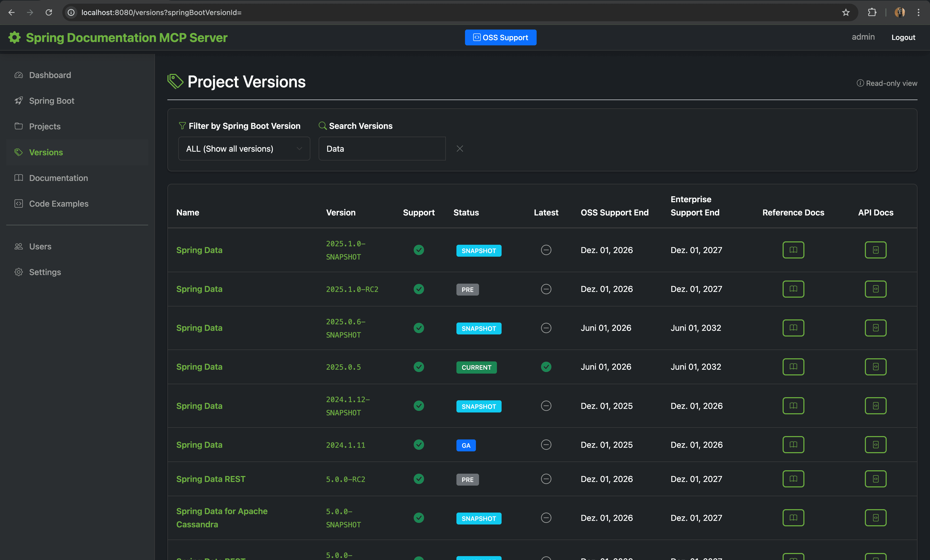Click Latest minus icon for Spring Data 2024.1.11
The width and height of the screenshot is (930, 560).
pyautogui.click(x=546, y=445)
